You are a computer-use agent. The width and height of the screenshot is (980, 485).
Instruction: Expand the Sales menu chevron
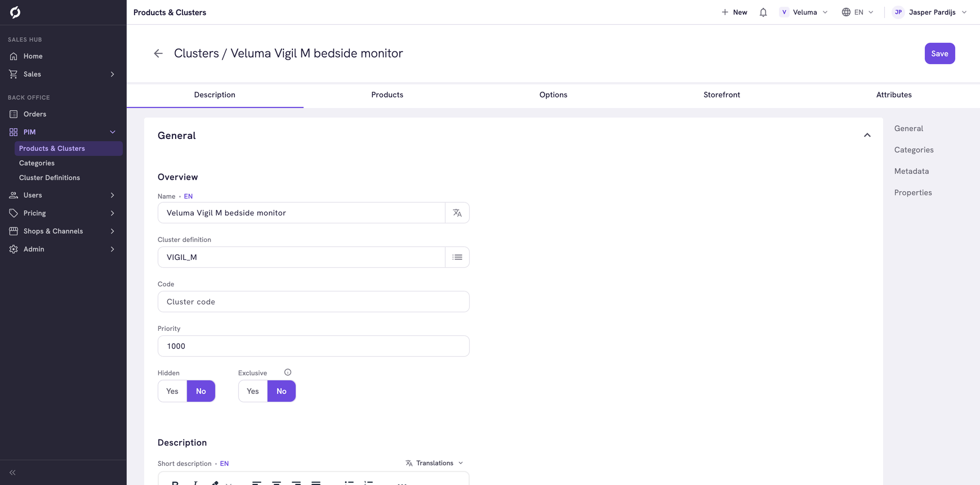point(113,74)
